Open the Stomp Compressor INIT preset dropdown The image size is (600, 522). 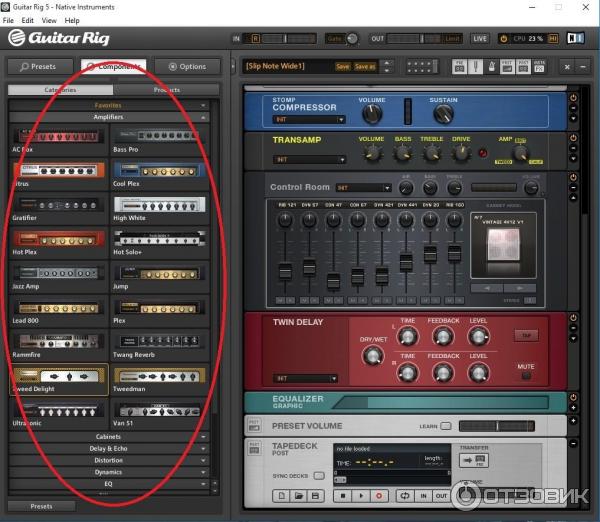click(x=309, y=119)
